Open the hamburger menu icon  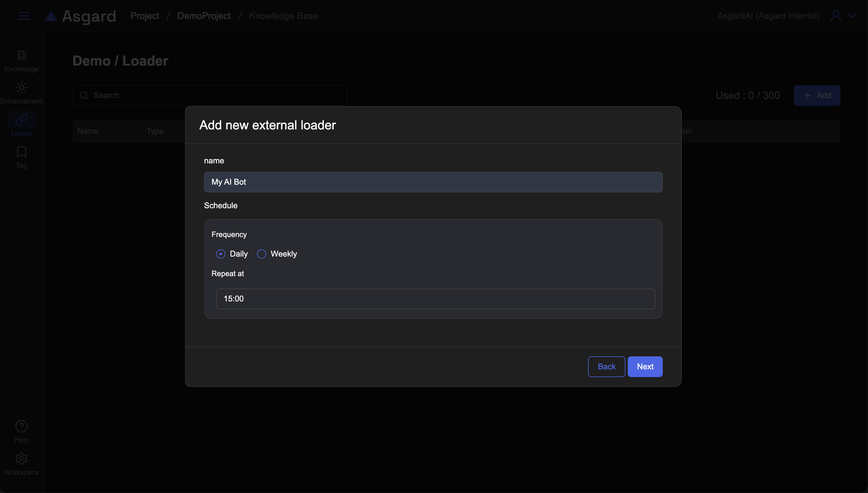pos(24,16)
